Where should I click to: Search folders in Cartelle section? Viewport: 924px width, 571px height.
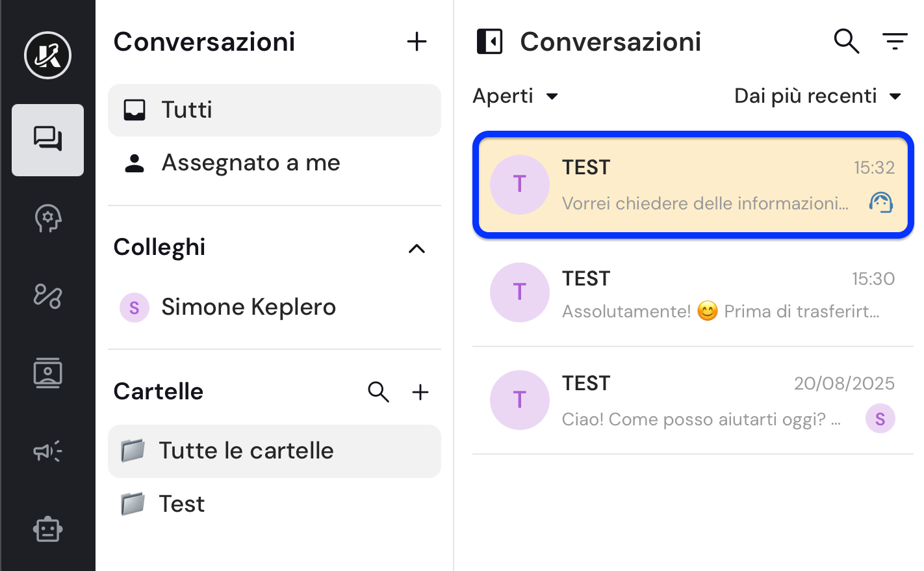pyautogui.click(x=378, y=392)
